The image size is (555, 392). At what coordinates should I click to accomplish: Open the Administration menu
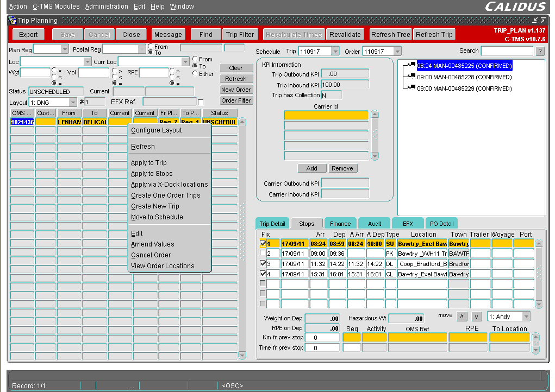(107, 7)
